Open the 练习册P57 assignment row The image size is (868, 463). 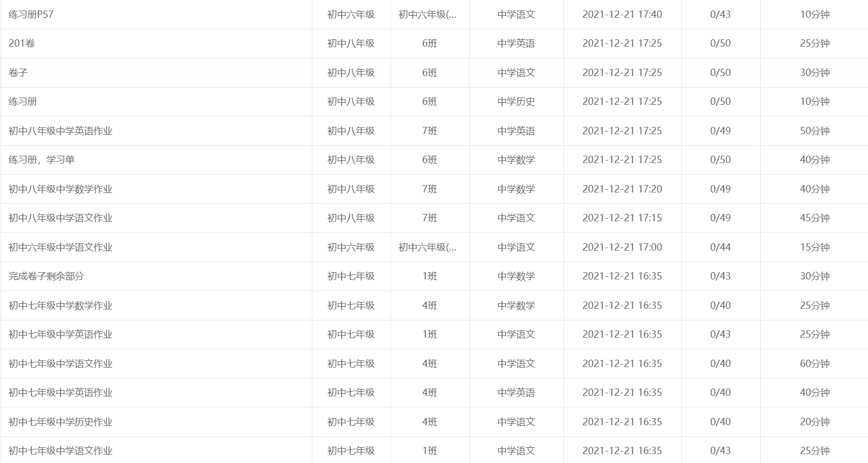click(31, 15)
